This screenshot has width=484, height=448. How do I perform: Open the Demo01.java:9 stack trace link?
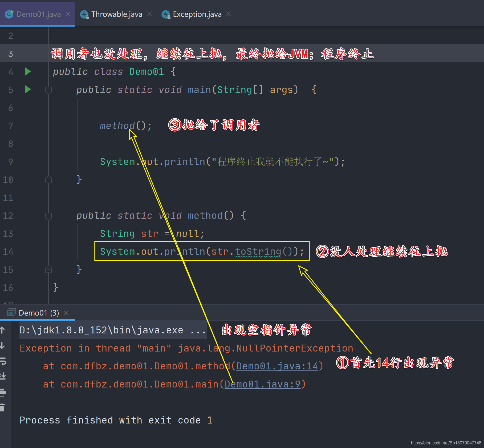[262, 384]
